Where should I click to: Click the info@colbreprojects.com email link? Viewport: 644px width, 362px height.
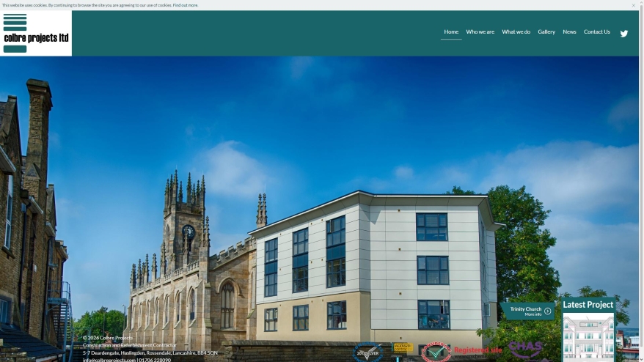(x=109, y=360)
